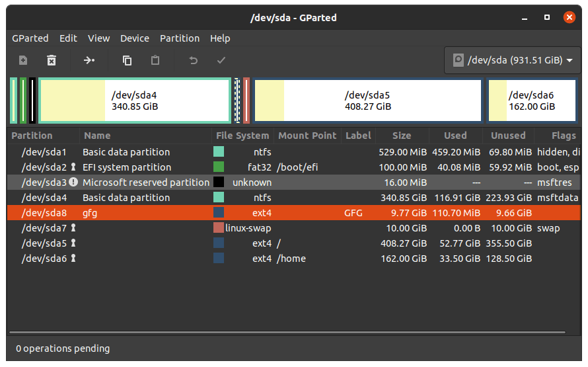The image size is (588, 367).
Task: Click the Paste partition clipboard icon
Action: tap(155, 60)
